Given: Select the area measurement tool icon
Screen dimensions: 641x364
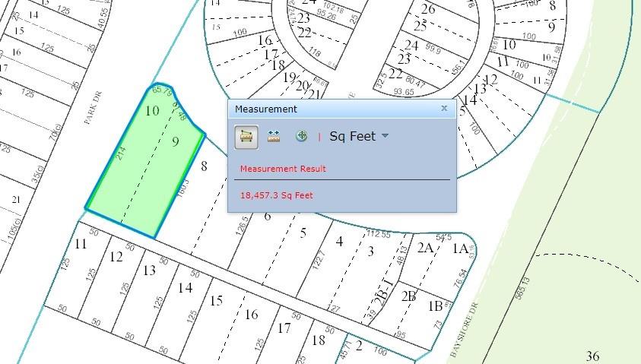Looking at the screenshot, I should [246, 137].
